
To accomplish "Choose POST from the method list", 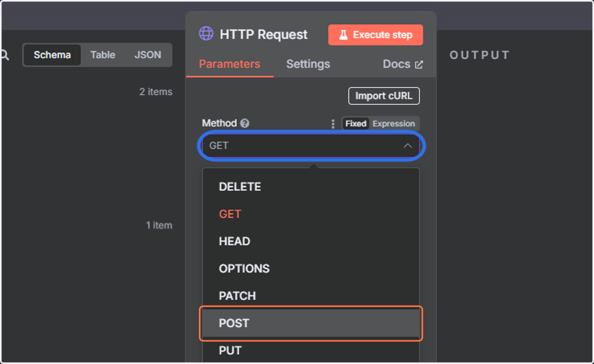I will pyautogui.click(x=311, y=323).
